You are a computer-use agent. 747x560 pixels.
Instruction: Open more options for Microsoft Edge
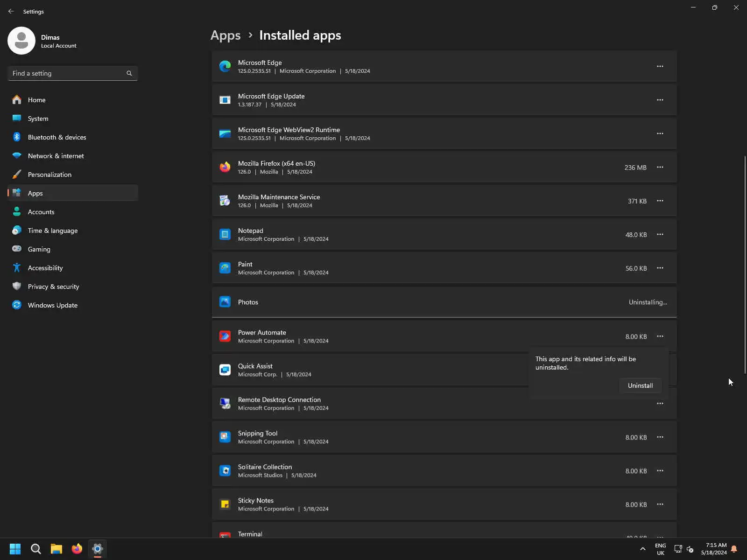point(660,66)
